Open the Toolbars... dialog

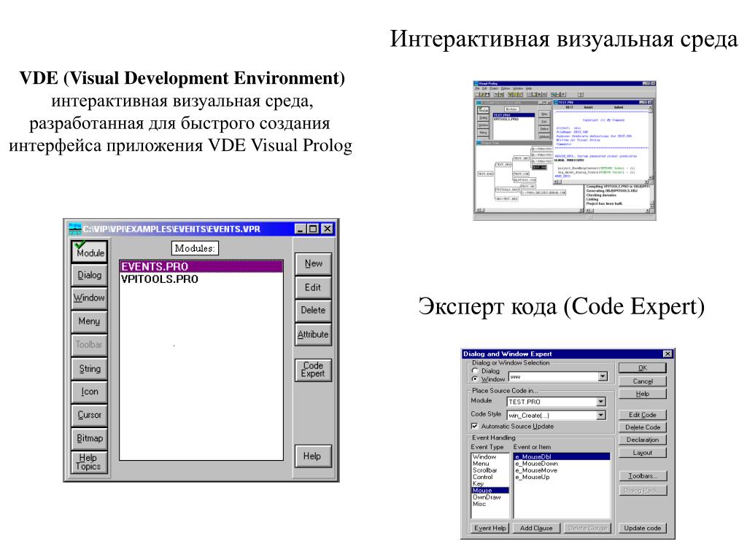pyautogui.click(x=642, y=475)
